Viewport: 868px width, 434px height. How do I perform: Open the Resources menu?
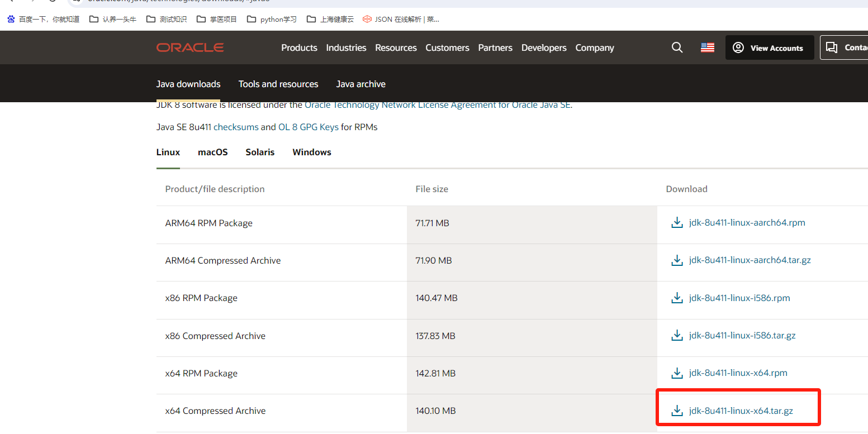(396, 48)
